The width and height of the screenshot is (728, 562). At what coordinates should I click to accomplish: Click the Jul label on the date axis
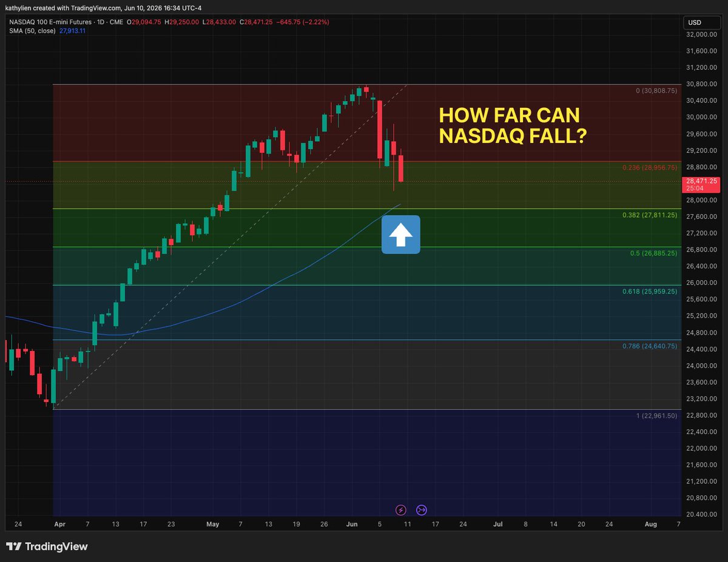497,523
